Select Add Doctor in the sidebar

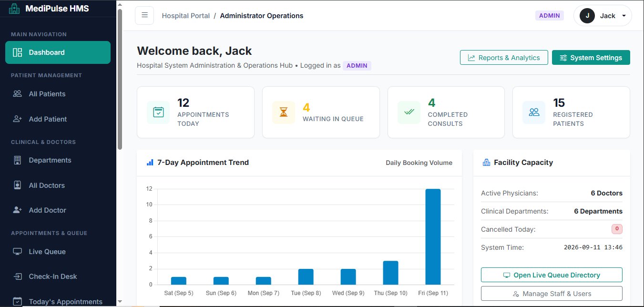pyautogui.click(x=58, y=210)
